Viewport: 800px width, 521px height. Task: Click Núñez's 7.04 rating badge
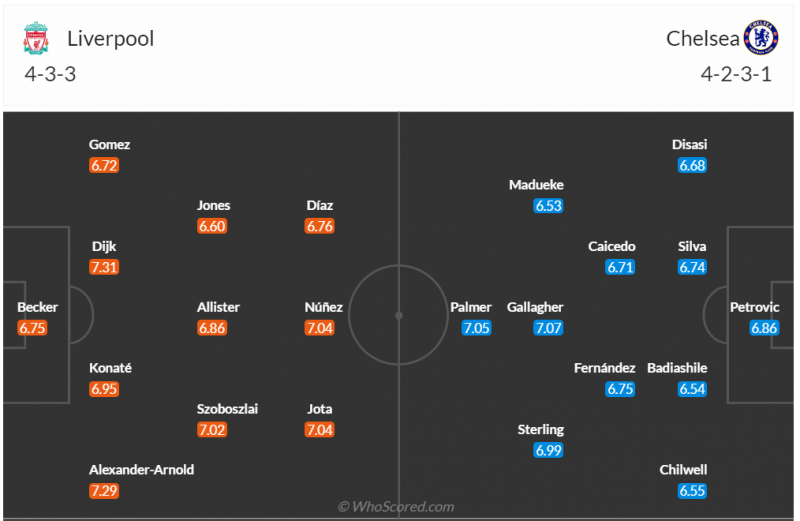click(320, 328)
